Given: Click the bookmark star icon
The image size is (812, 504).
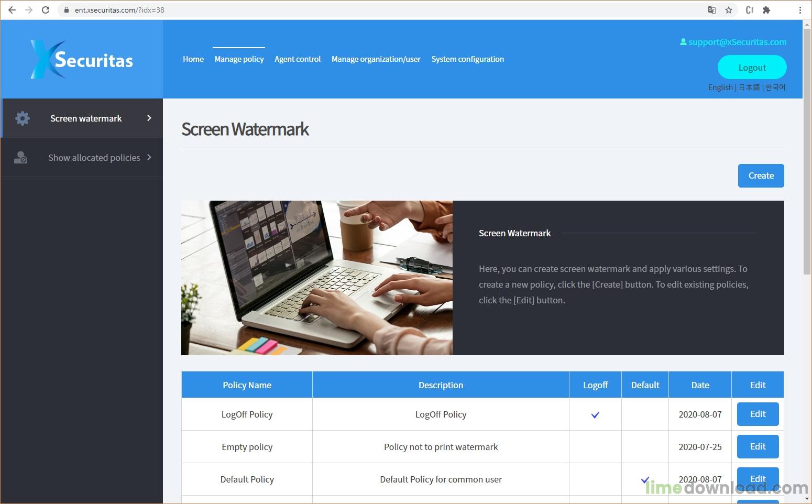Looking at the screenshot, I should pyautogui.click(x=729, y=9).
